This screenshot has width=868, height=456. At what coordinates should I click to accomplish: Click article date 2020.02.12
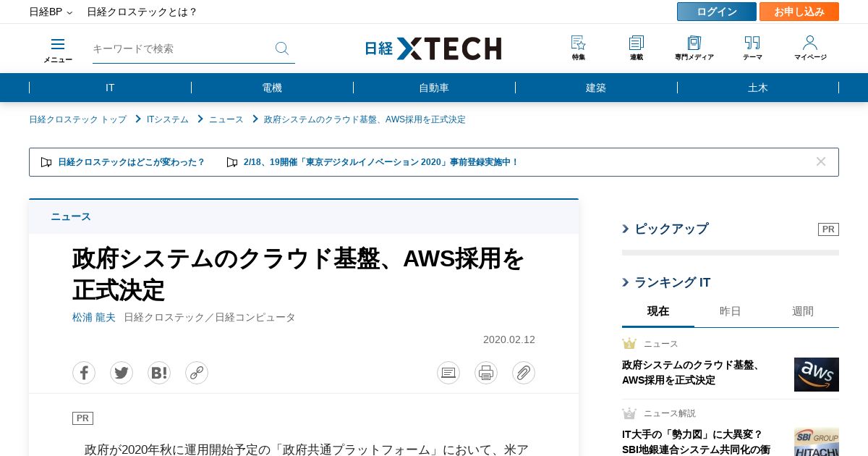(x=509, y=339)
